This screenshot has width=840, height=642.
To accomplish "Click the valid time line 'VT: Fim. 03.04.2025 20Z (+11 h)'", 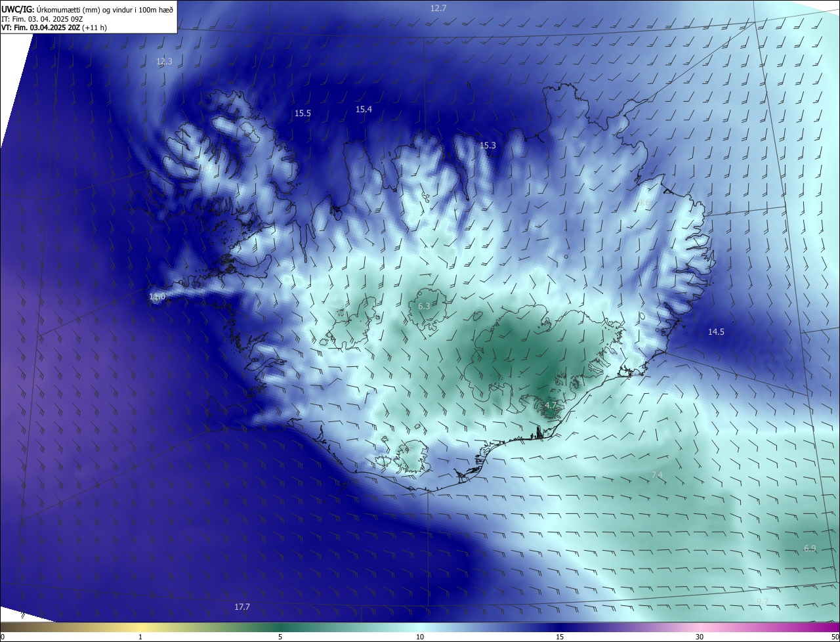I will pyautogui.click(x=54, y=28).
